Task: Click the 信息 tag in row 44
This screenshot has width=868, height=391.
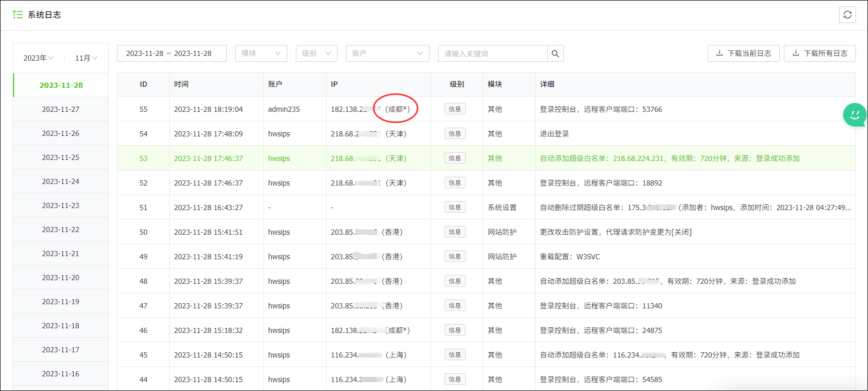Action: [455, 379]
